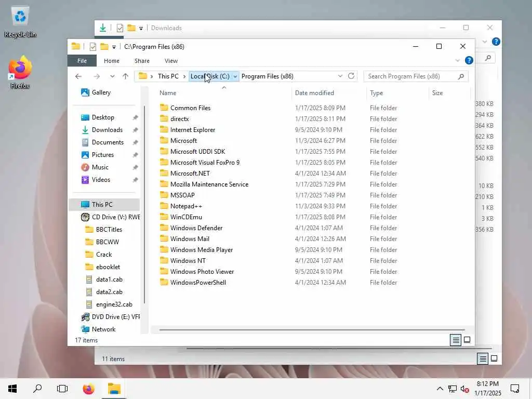
Task: Click the magnifier icon in search box
Action: [x=461, y=76]
